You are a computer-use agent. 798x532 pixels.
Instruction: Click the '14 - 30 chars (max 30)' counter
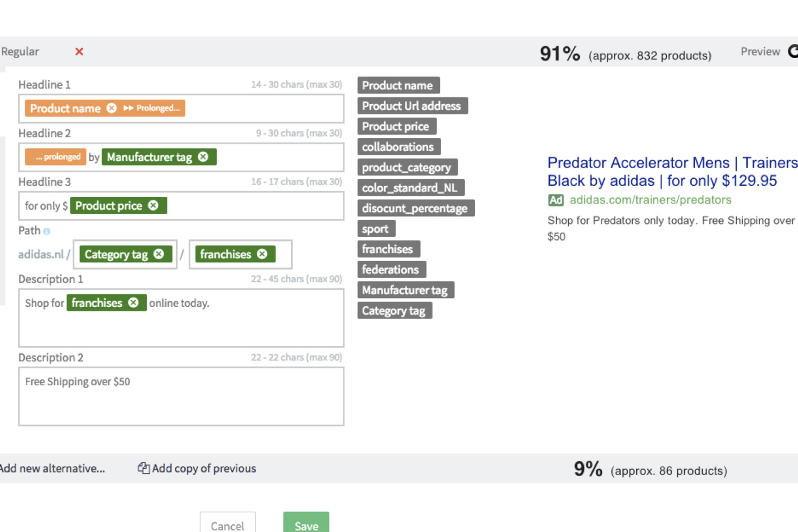point(297,84)
